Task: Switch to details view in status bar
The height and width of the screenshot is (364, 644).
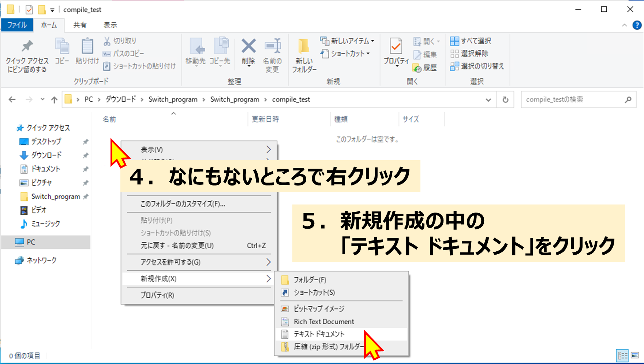Action: [622, 356]
